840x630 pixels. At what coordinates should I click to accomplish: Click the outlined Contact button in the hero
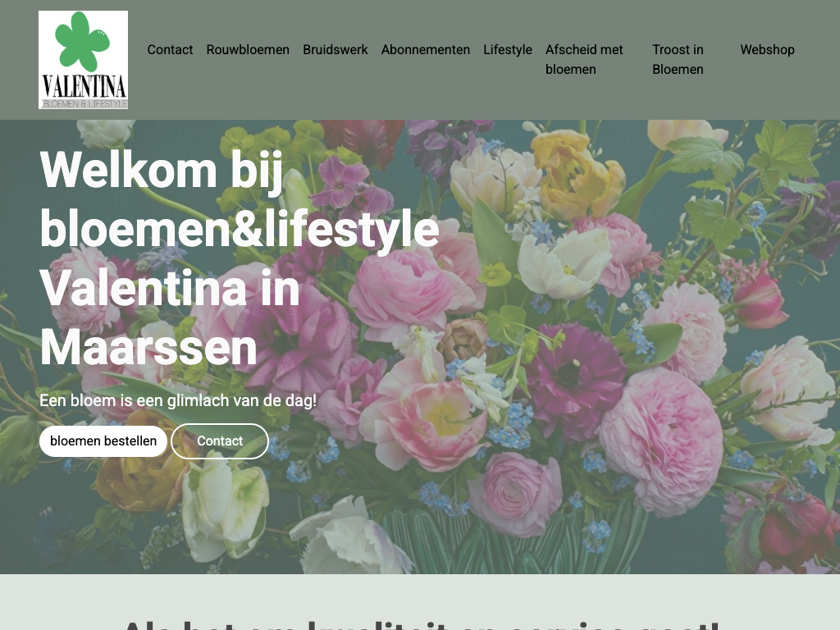[220, 441]
